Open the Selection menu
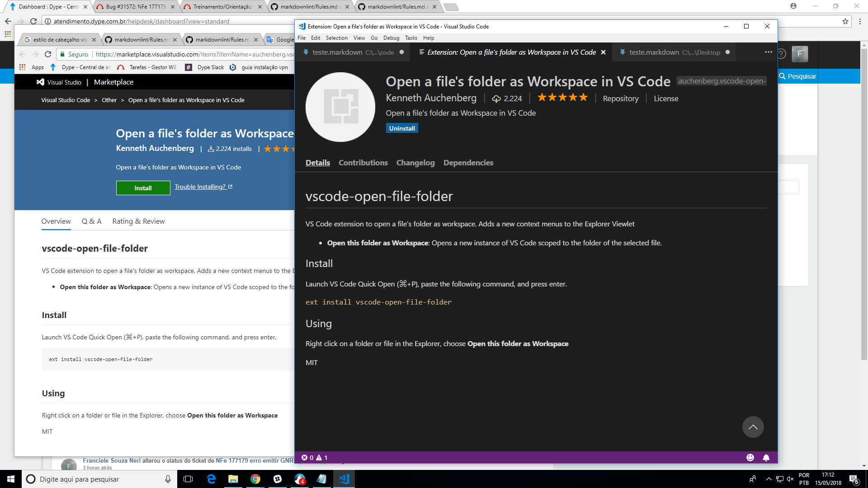The image size is (868, 488). coord(337,38)
